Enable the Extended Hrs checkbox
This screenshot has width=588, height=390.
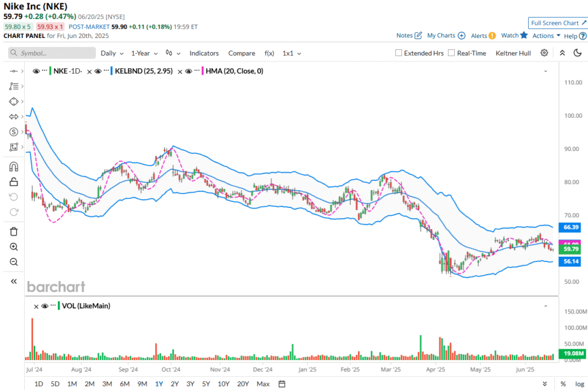(399, 53)
